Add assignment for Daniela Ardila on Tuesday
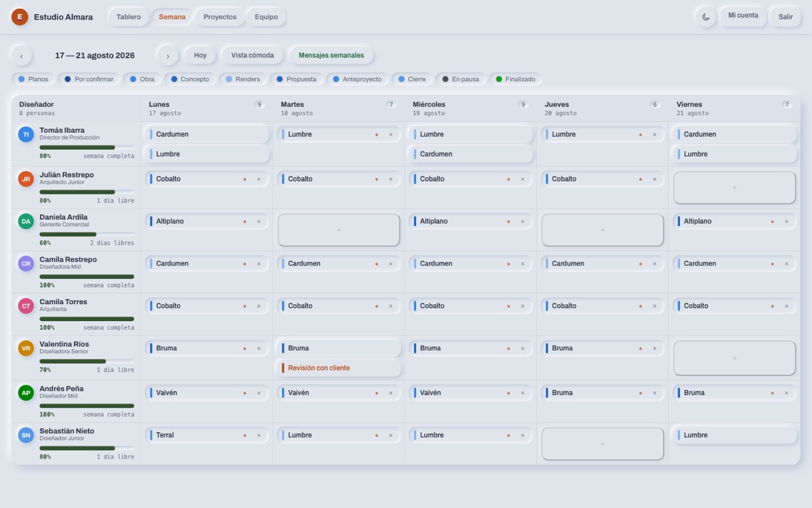Image resolution: width=812 pixels, height=508 pixels. [338, 230]
